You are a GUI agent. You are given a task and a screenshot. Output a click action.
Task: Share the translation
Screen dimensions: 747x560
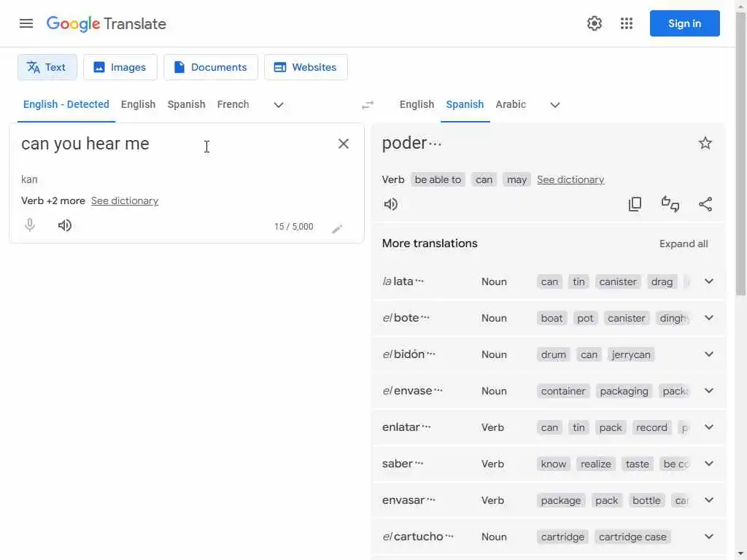(705, 204)
